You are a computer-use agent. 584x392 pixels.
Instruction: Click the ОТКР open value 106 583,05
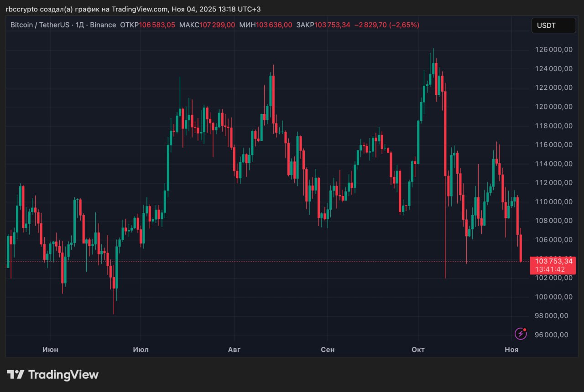157,25
